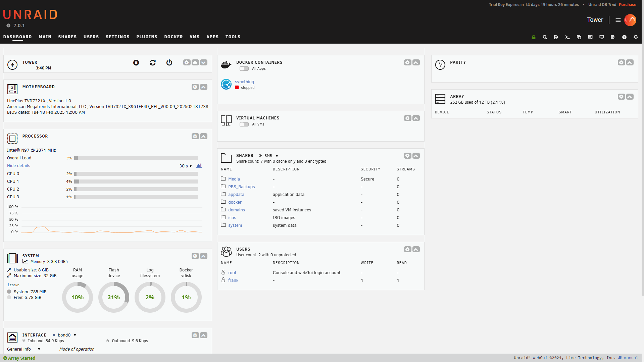Image resolution: width=644 pixels, height=362 pixels.
Task: Open Interface tile settings gear
Action: coord(195,335)
